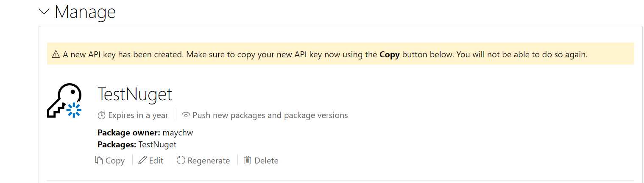
Task: Click the bold Copy word in warning
Action: [390, 54]
